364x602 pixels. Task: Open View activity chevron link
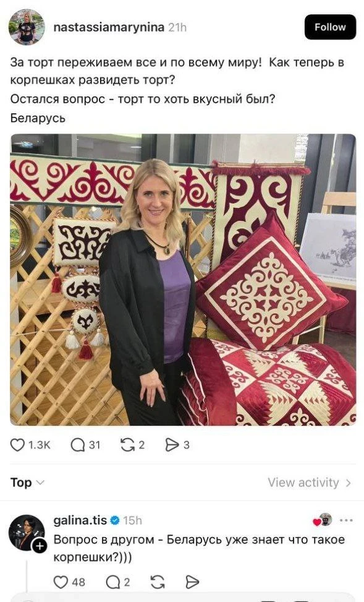310,483
